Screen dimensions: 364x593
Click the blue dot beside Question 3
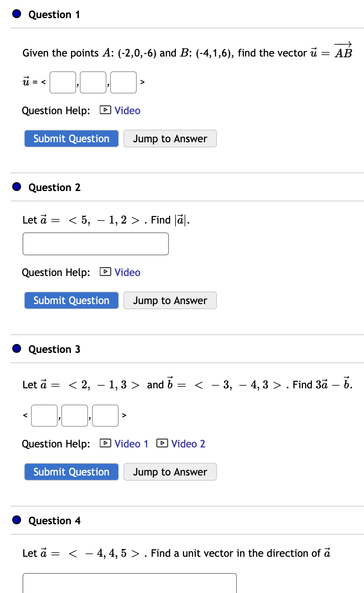pos(17,349)
